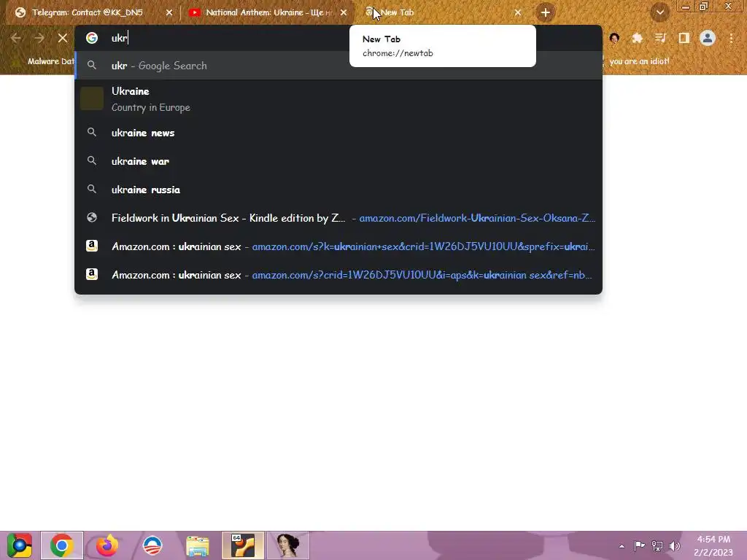Open the media controls music-list icon

[660, 38]
